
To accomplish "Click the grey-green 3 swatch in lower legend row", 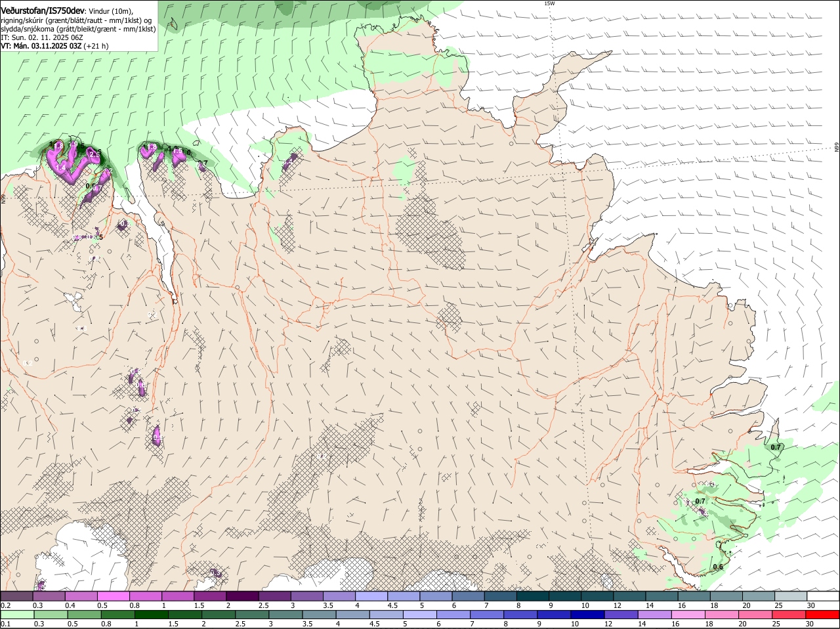I will (286, 615).
